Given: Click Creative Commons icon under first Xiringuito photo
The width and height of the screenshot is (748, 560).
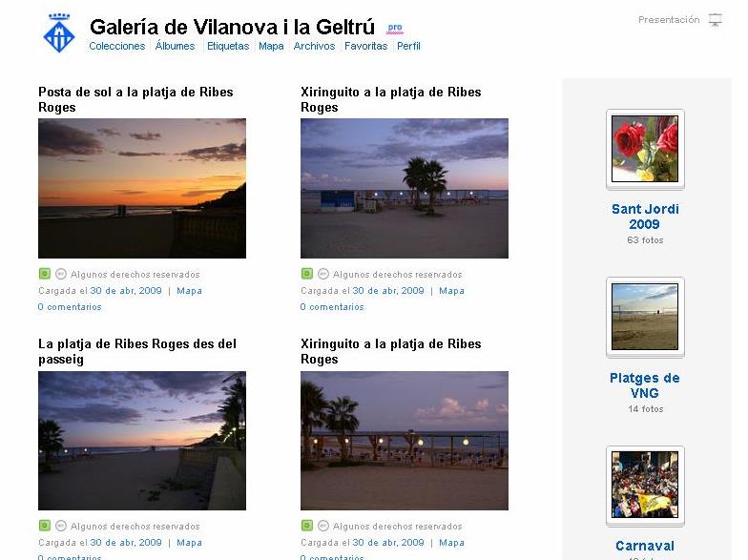Looking at the screenshot, I should 322,274.
